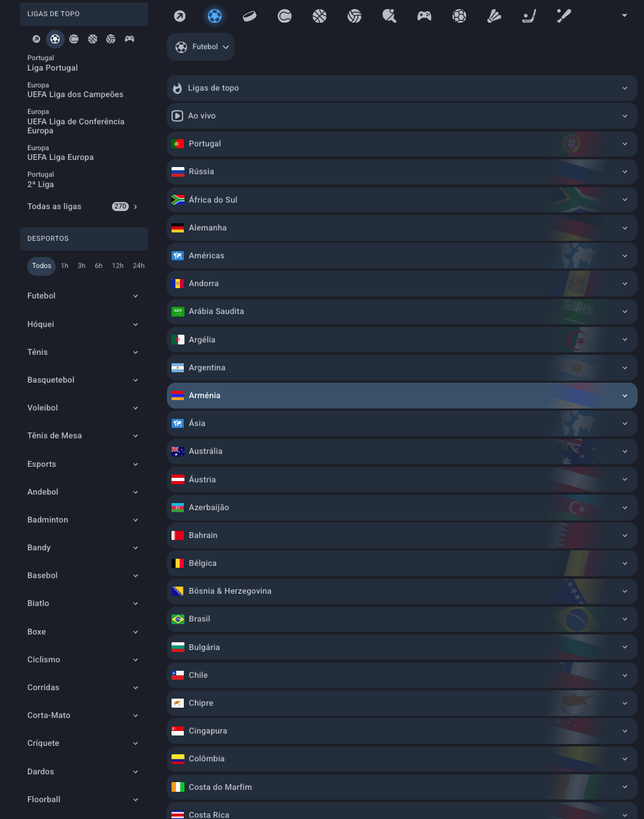Screen dimensions: 644x819
Task: Open the Ao vivo section
Action: [x=402, y=116]
